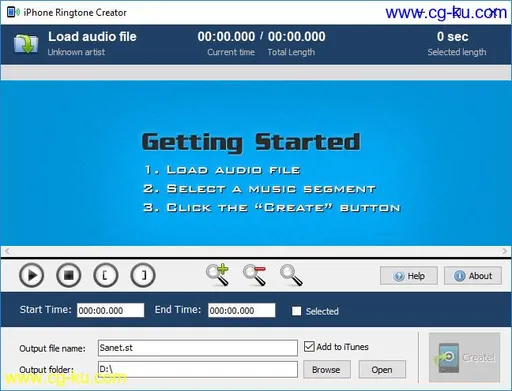Click the horizontal scrollbar right arrow

tap(504, 251)
